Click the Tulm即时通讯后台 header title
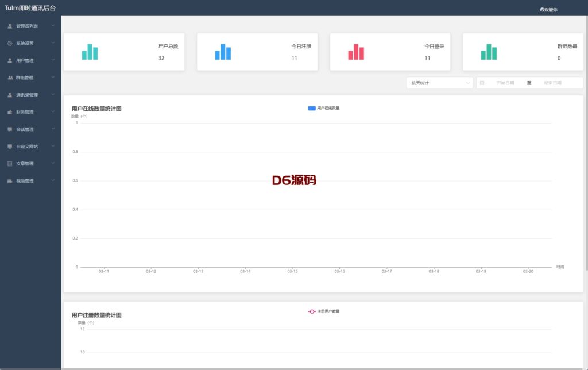Screen dimensions: 588x370 point(30,8)
